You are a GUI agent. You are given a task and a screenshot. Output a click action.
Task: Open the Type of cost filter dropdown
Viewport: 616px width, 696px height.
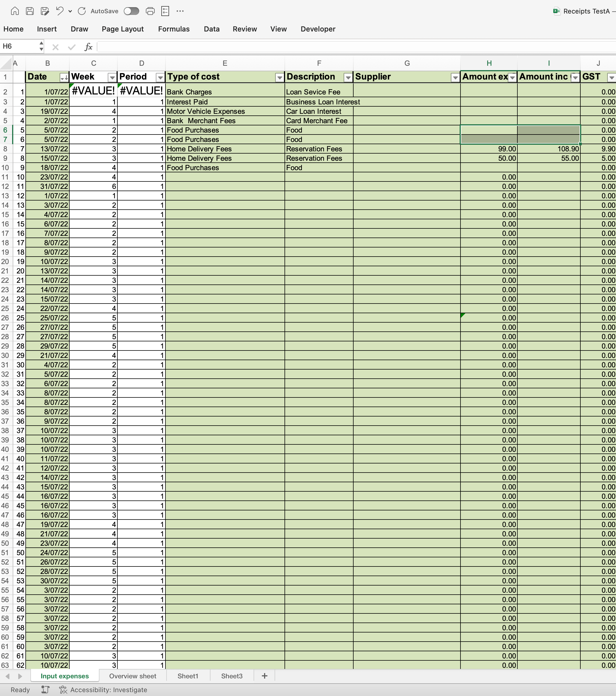click(279, 78)
